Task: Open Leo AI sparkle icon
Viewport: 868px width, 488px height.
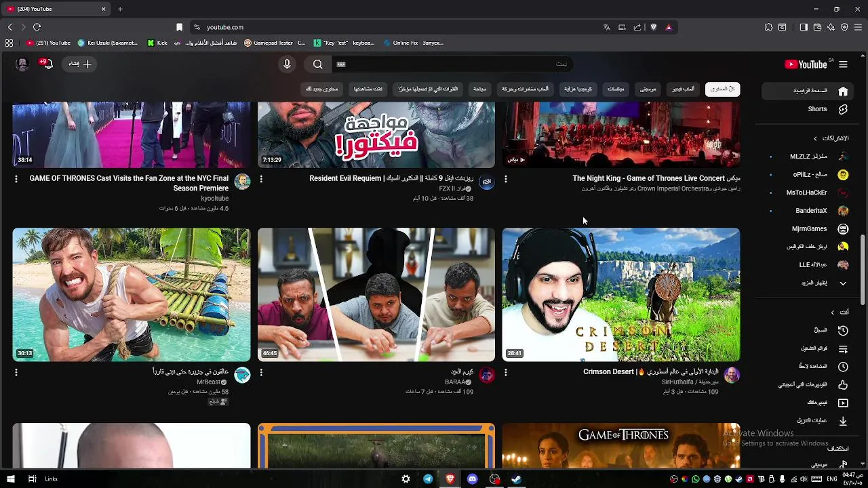Action: point(831,27)
